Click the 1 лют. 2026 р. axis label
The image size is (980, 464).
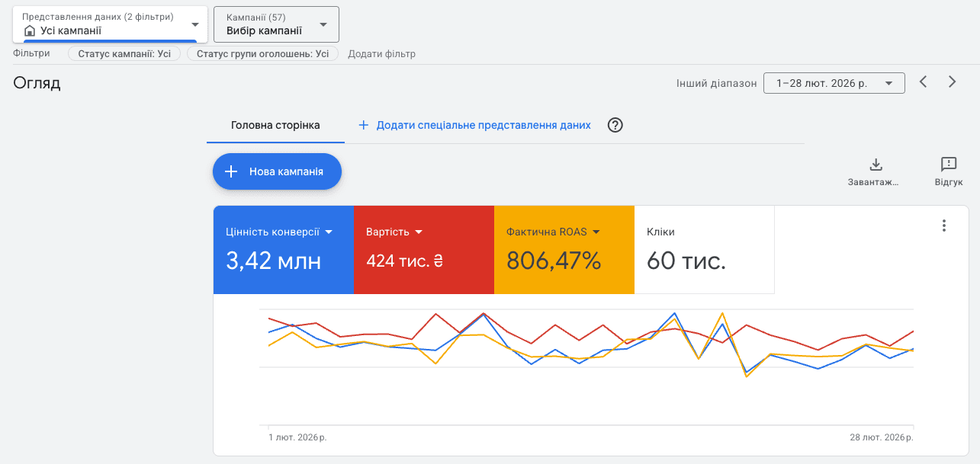pos(297,438)
